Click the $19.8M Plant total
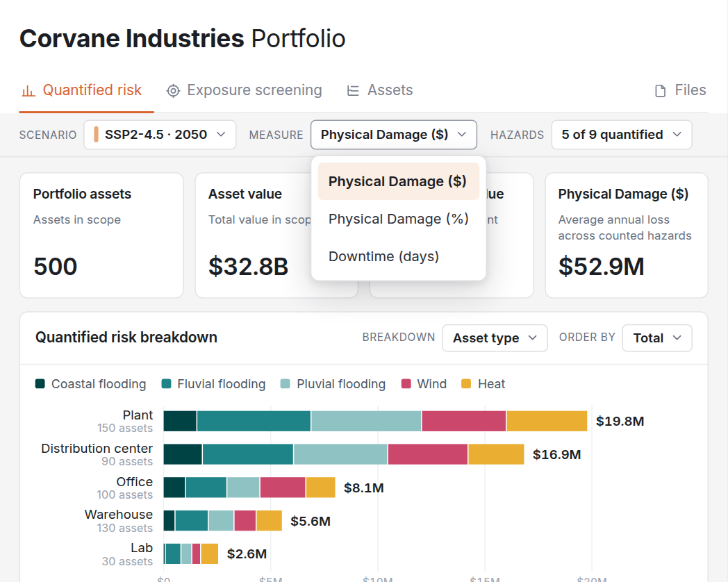This screenshot has width=728, height=582. coord(620,421)
